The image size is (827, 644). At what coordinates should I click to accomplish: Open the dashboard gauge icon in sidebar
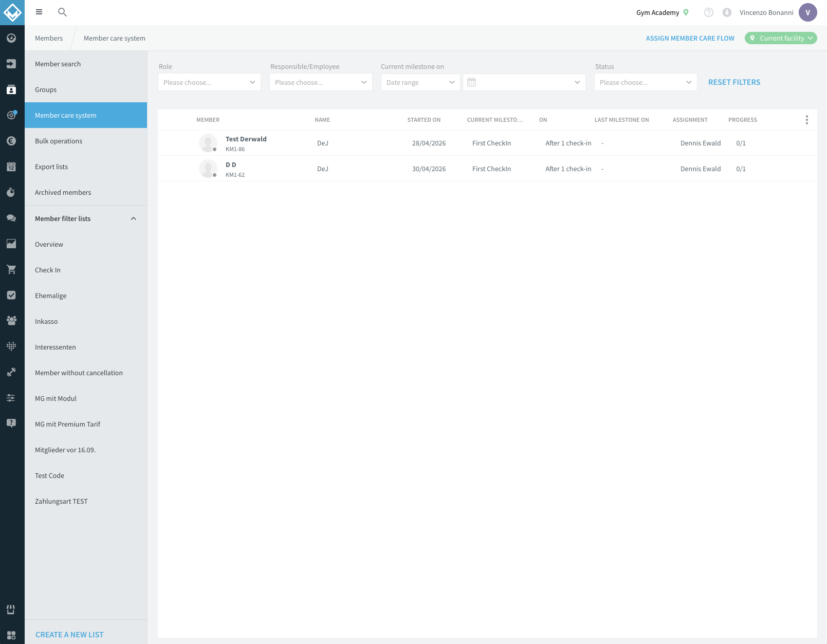tap(11, 38)
